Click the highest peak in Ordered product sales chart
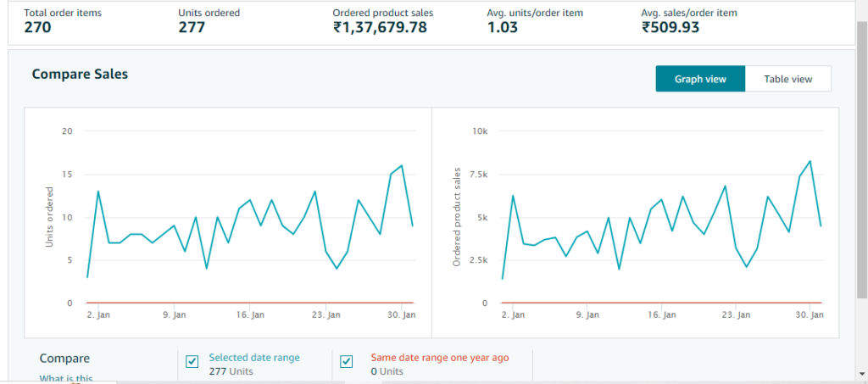 810,161
